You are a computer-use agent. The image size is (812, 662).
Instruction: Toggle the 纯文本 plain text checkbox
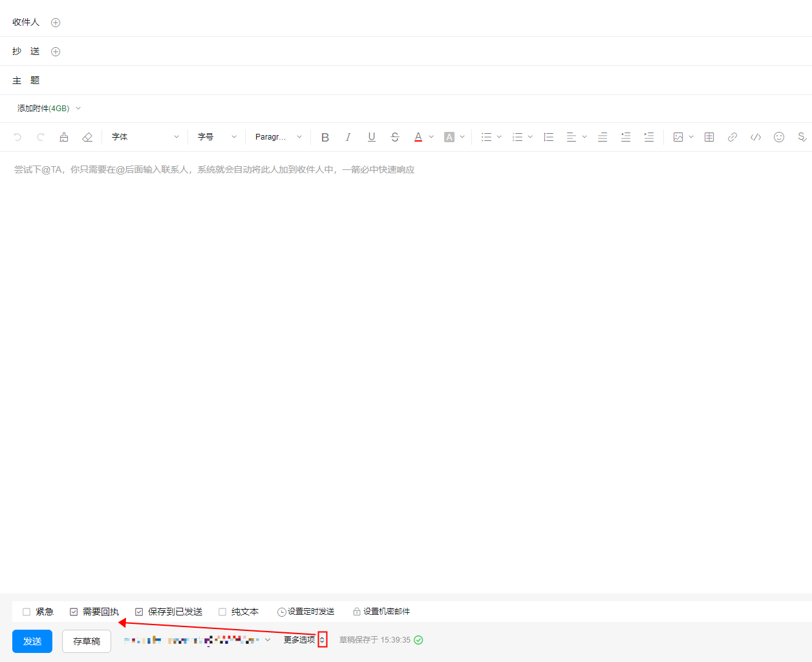click(x=222, y=612)
